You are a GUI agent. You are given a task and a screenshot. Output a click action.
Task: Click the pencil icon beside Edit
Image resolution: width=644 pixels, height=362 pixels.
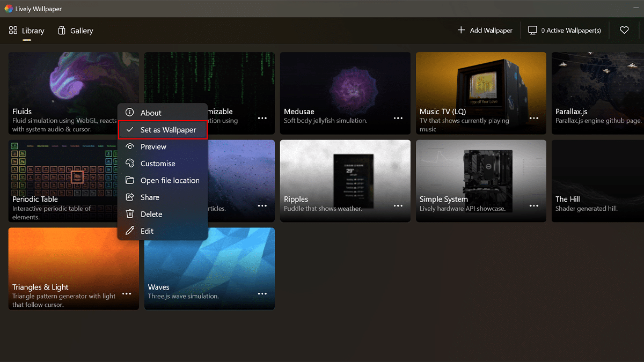pos(129,231)
